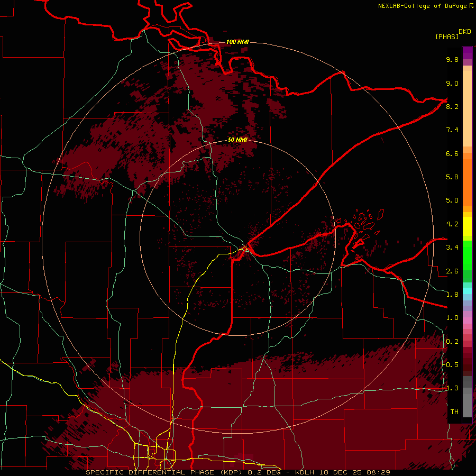Click the 50 NMI range ring label
The height and width of the screenshot is (476, 476).
click(237, 140)
